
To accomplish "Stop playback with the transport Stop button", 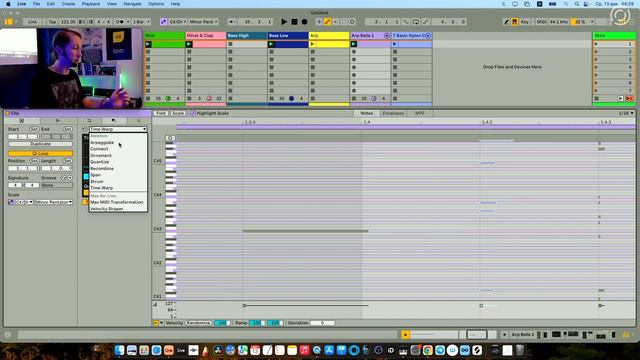I will pos(294,22).
